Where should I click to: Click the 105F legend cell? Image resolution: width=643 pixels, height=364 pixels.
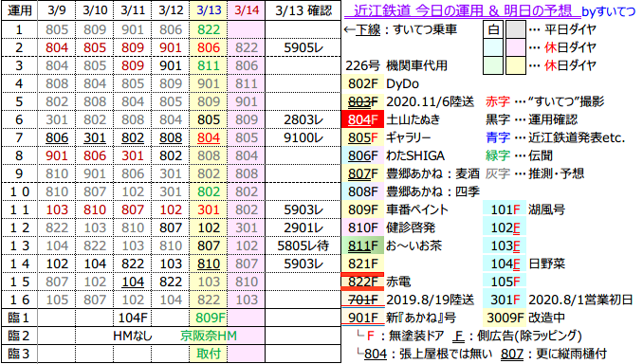pos(505,282)
